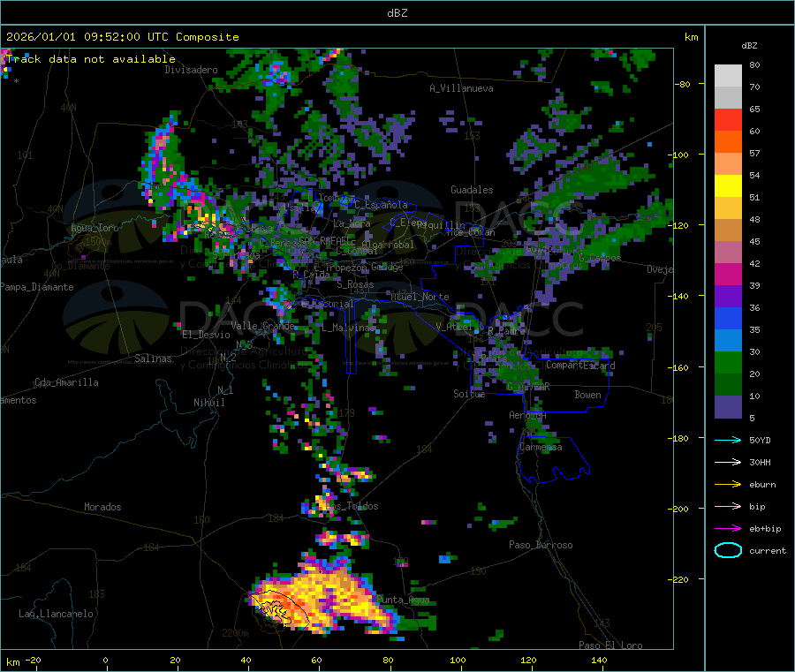Click the 'Lag.Llancanelo' place label

pyautogui.click(x=57, y=614)
